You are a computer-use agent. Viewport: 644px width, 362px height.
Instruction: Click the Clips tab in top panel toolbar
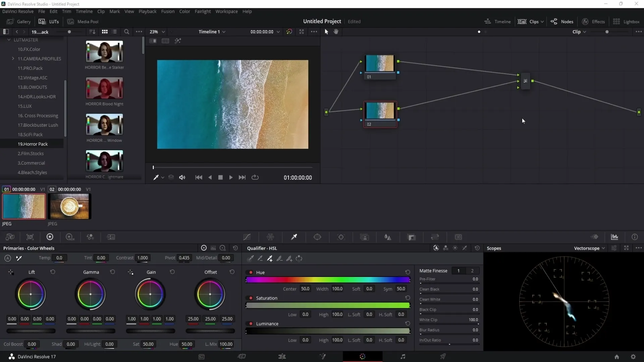(534, 21)
